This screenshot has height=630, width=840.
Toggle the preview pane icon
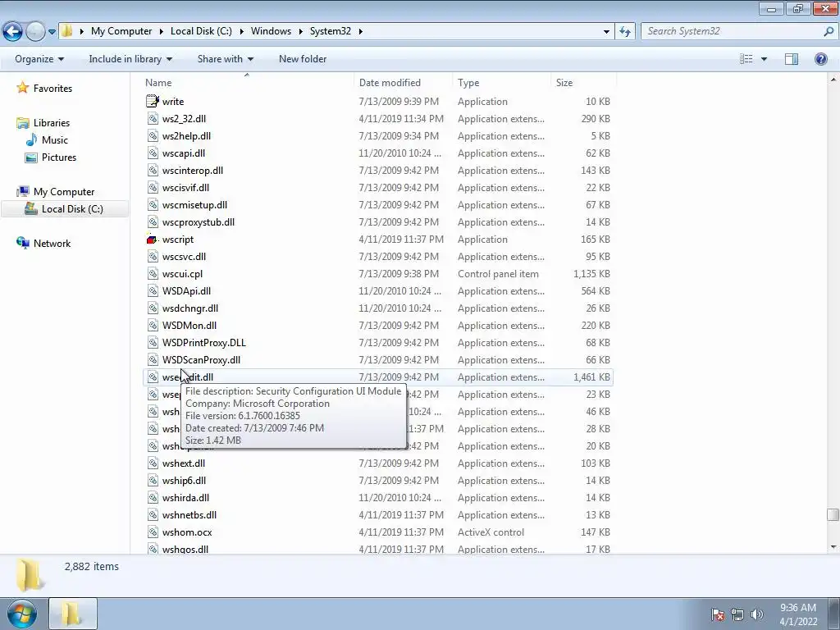tap(792, 59)
